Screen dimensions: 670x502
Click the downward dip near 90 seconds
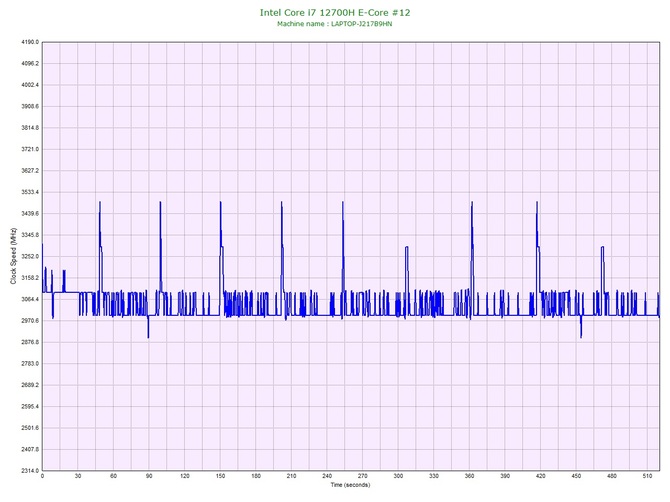(148, 337)
